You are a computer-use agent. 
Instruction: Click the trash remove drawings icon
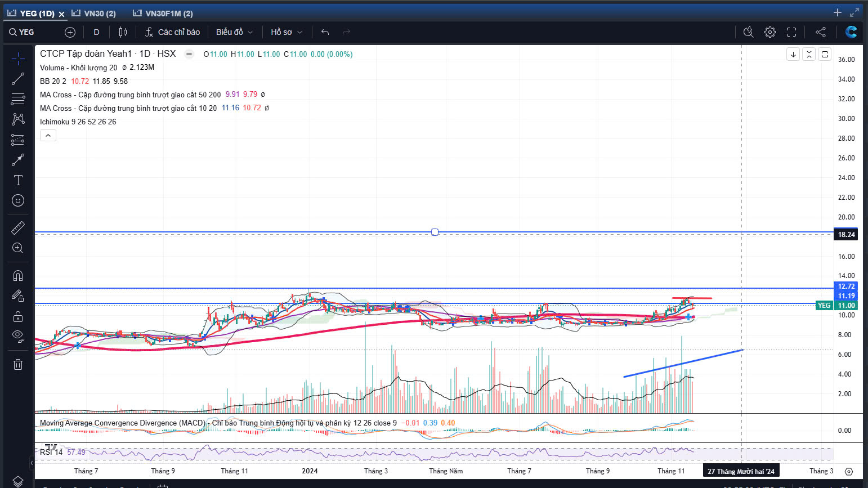click(18, 365)
